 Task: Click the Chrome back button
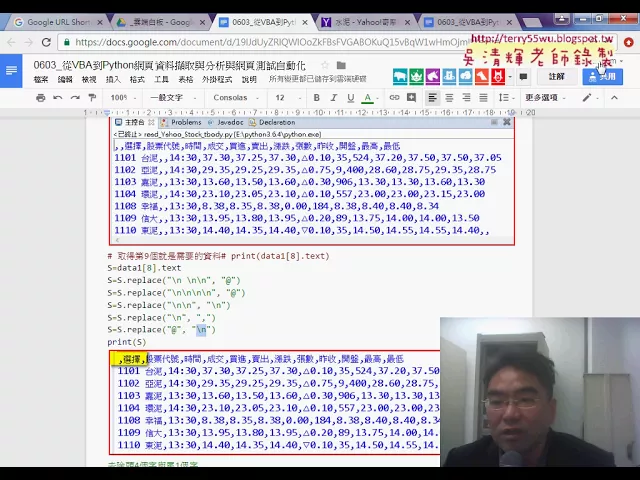(x=11, y=42)
